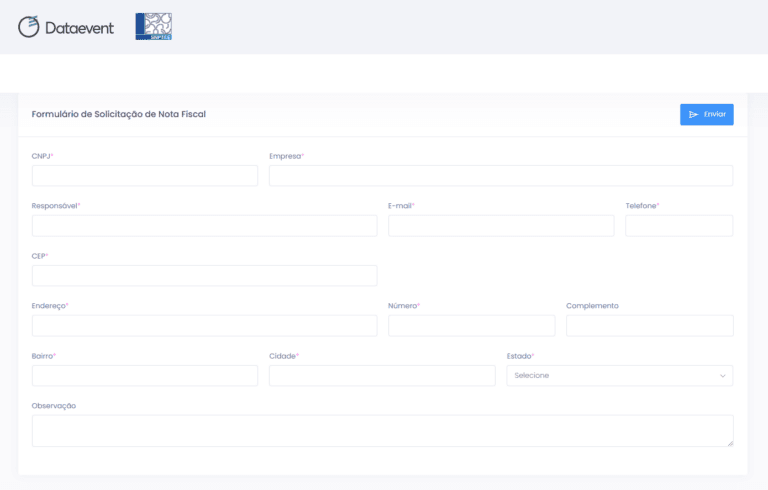Open the Estado dropdown
Viewport: 768px width, 490px height.
pyautogui.click(x=620, y=375)
